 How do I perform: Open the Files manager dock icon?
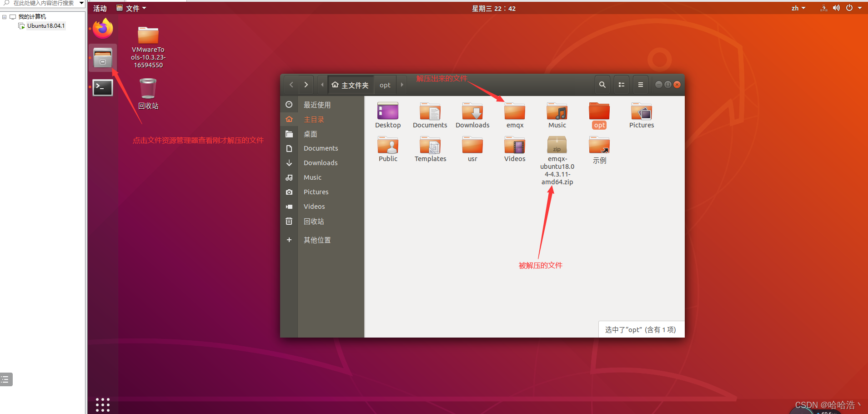[x=103, y=58]
